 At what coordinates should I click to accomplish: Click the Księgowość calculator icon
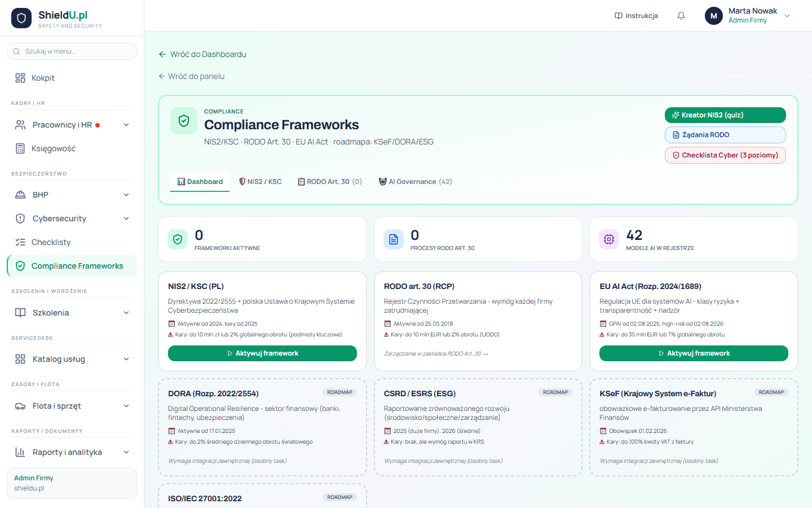click(x=20, y=148)
